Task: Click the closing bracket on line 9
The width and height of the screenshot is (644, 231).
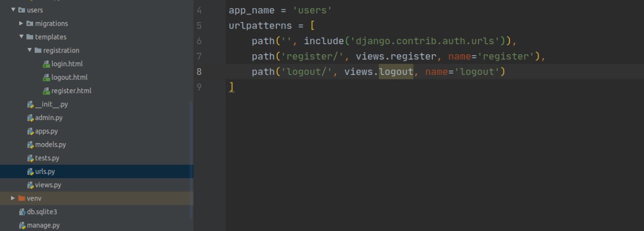Action: (231, 87)
